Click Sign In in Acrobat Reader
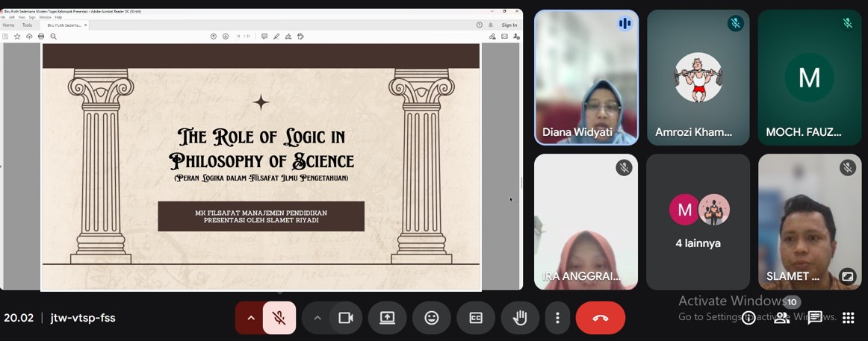 click(509, 25)
